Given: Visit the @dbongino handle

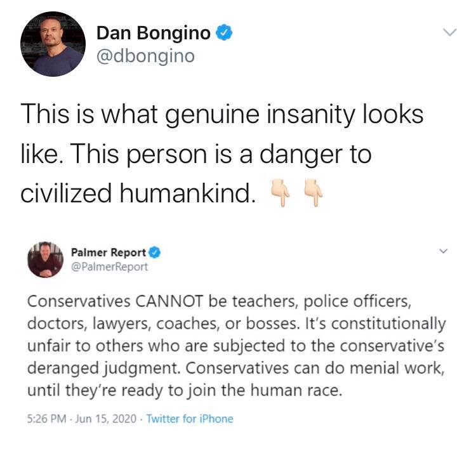Looking at the screenshot, I should tap(145, 56).
